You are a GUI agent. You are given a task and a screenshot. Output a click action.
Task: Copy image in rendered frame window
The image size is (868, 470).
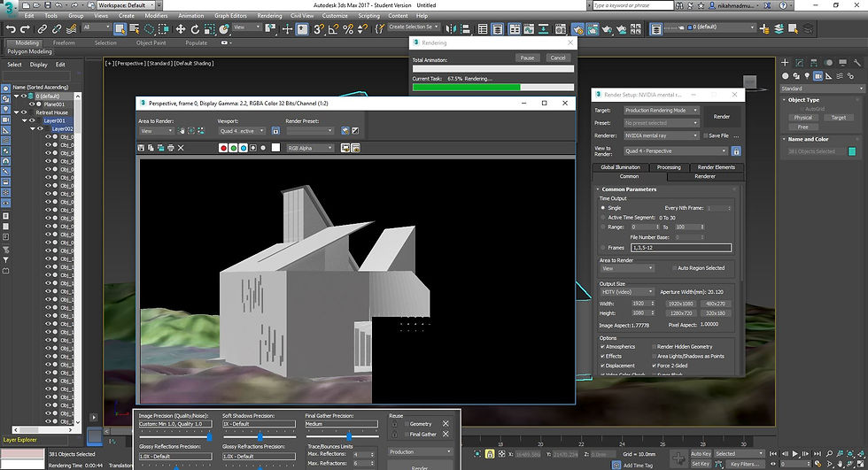[x=151, y=148]
